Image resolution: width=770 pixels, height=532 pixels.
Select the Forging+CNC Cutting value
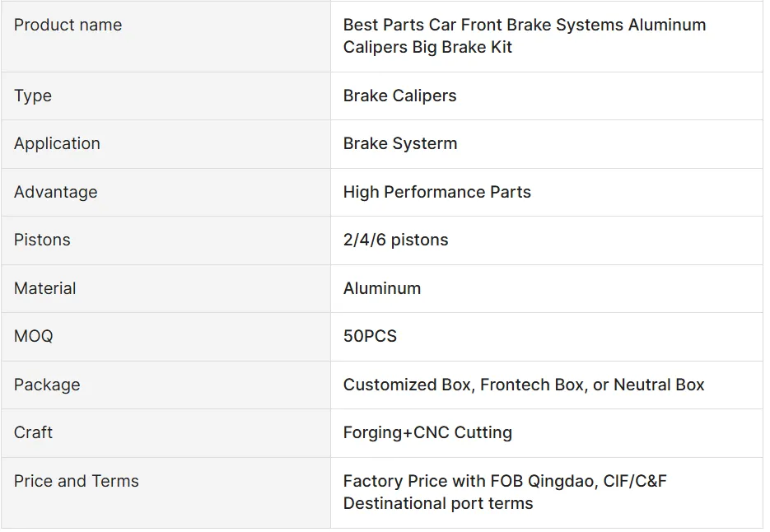(x=427, y=432)
